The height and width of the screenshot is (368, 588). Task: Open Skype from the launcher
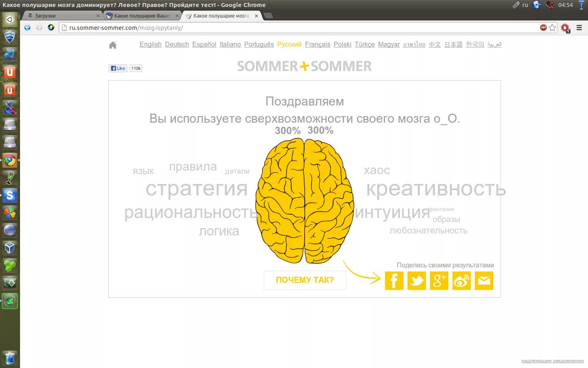tap(10, 195)
